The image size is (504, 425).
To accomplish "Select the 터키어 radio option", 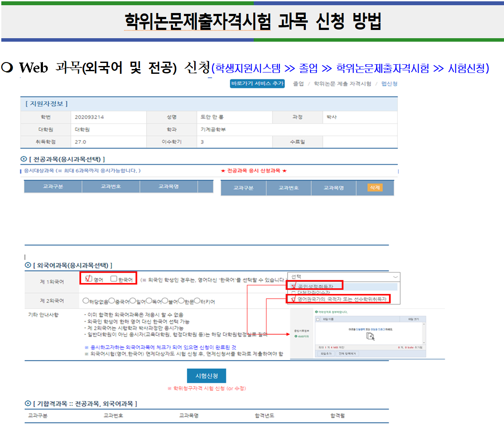I will click(197, 301).
